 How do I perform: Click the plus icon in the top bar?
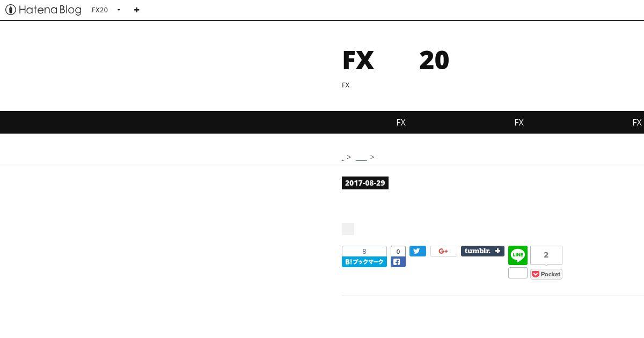coord(137,10)
